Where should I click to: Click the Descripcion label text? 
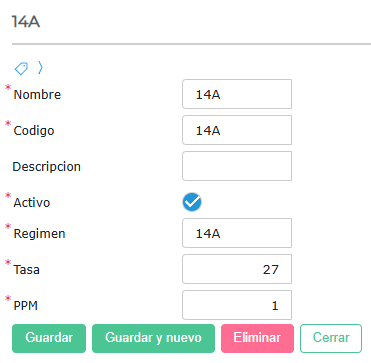tap(47, 166)
